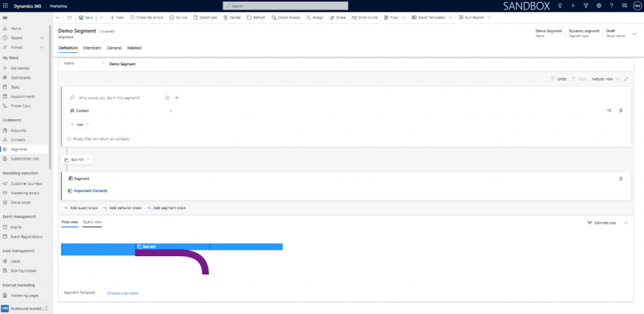The width and height of the screenshot is (644, 314).
Task: Click Add behavior block
Action: click(x=123, y=208)
